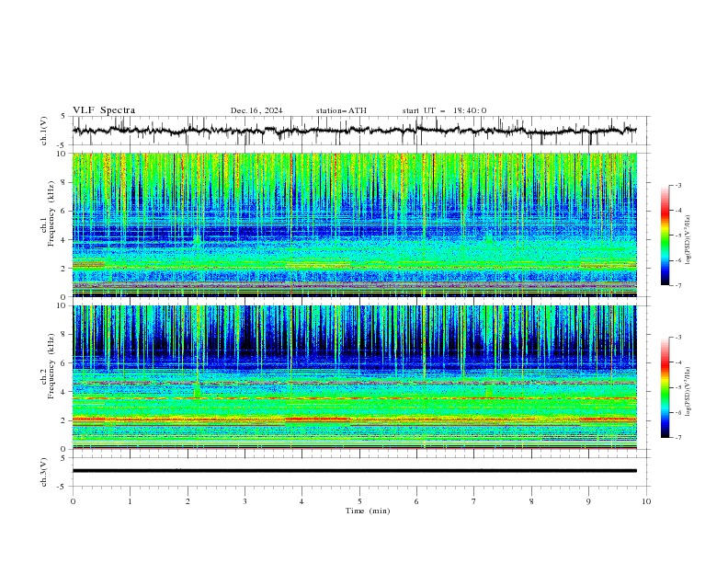Click the 'ch.1(V)' axis label

43,131
